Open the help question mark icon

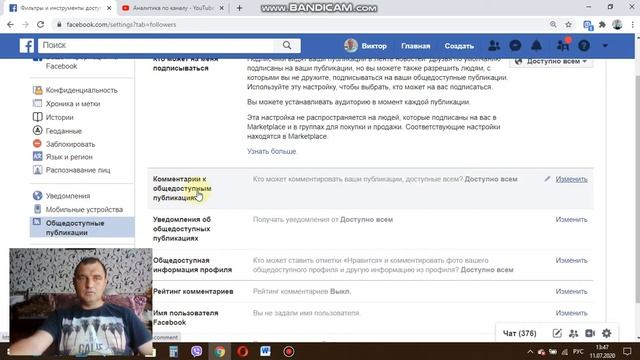pos(584,46)
